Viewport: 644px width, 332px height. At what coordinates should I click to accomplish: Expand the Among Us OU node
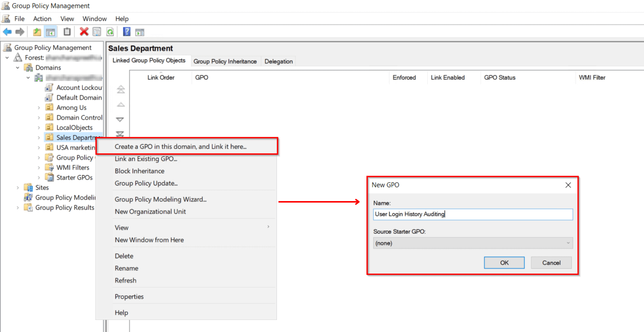39,108
